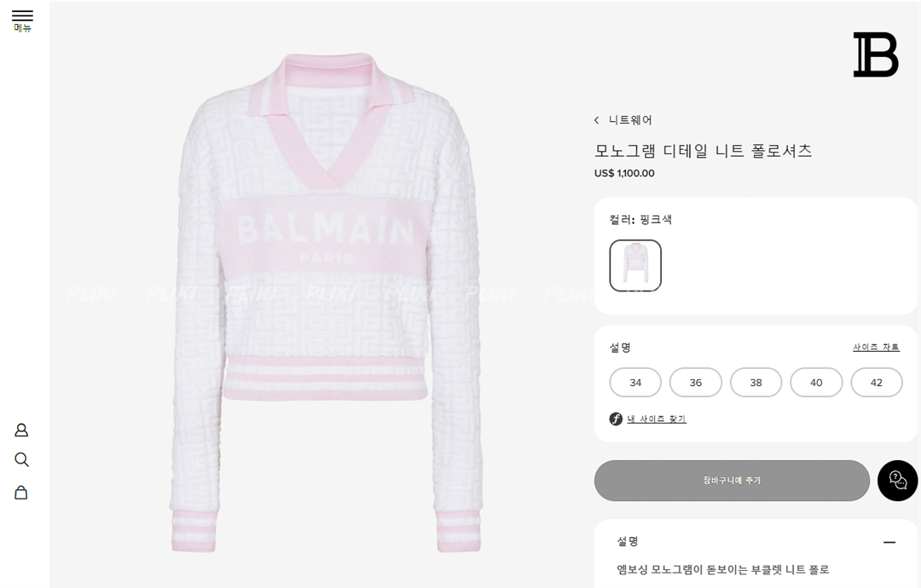This screenshot has height=588, width=921.
Task: Open search with the magnifier icon
Action: (x=21, y=460)
